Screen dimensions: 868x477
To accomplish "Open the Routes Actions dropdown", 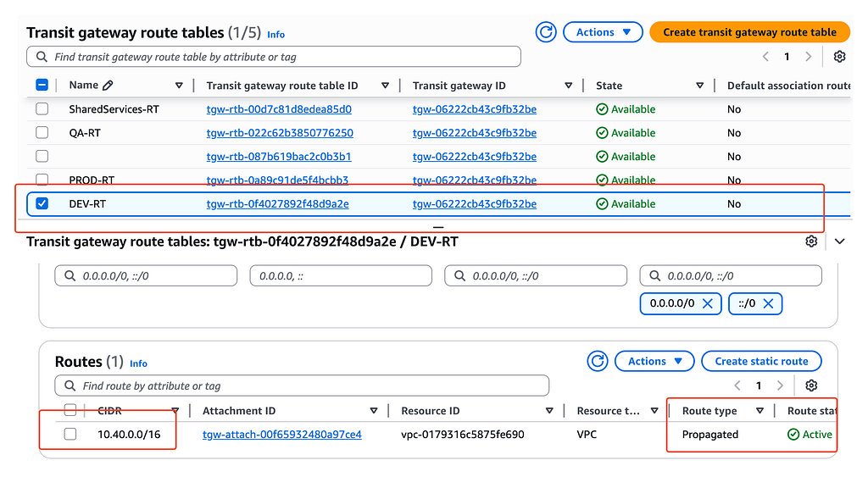I will coord(654,361).
